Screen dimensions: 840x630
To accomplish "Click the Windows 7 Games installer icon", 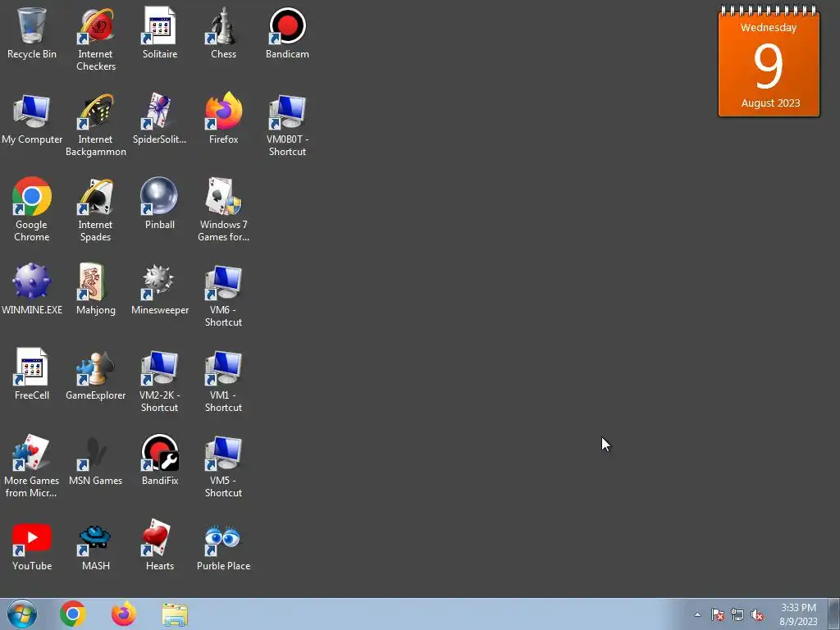I will tap(223, 209).
